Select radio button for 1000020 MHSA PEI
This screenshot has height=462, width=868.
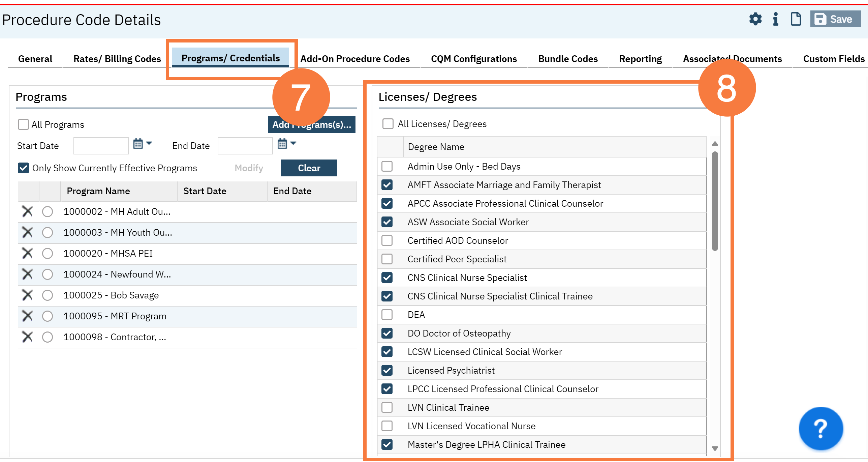tap(48, 253)
